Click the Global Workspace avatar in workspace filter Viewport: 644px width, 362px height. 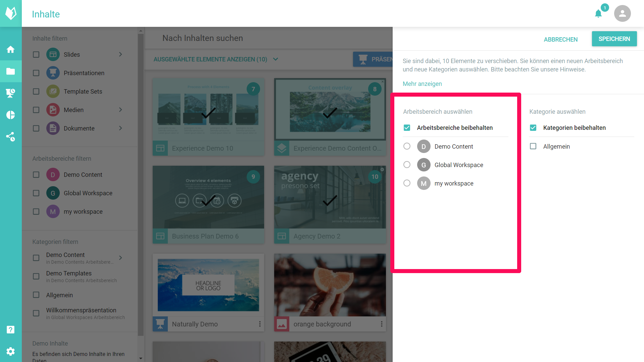click(53, 193)
